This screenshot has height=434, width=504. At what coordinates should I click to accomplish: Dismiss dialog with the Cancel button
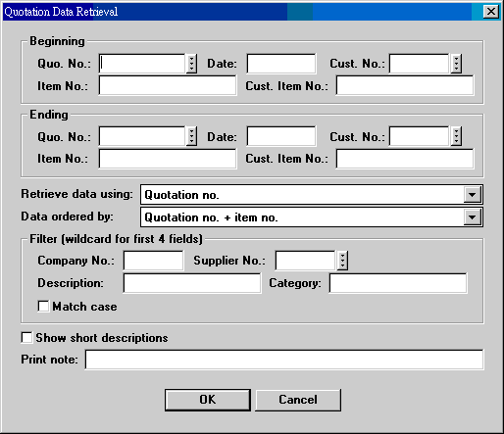[298, 400]
